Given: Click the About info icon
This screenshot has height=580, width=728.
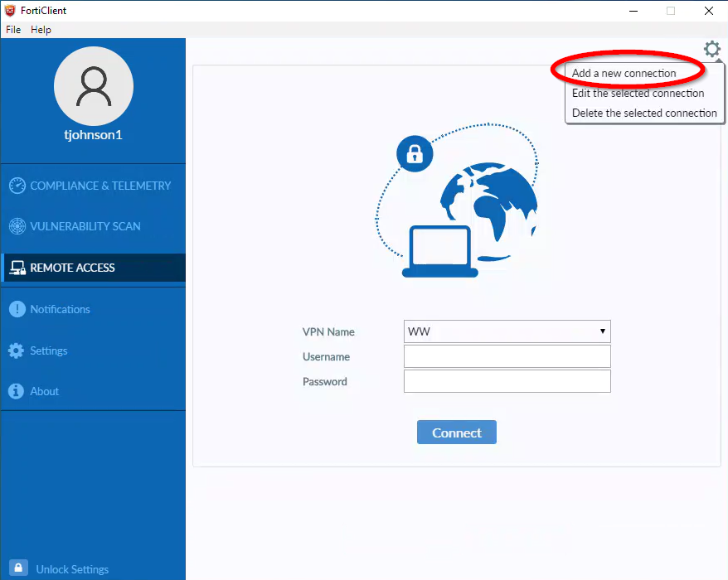Looking at the screenshot, I should point(17,391).
